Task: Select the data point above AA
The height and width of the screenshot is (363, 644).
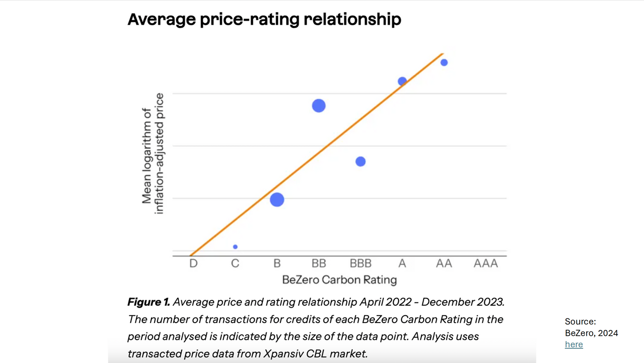Action: click(444, 63)
